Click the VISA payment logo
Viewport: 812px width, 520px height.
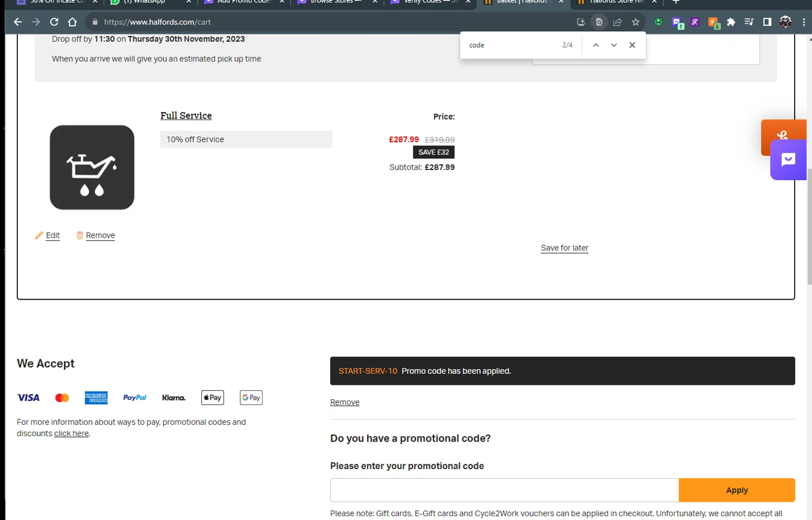point(28,398)
